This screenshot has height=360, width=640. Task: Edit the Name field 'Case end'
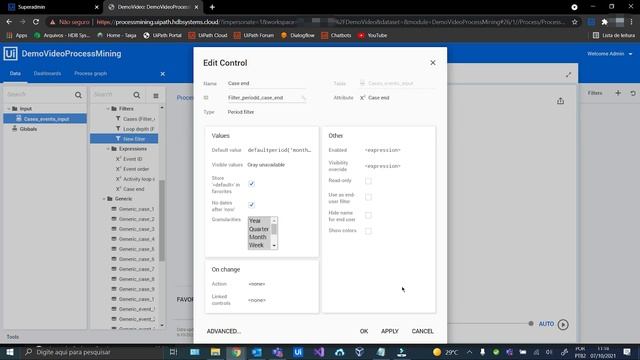click(x=266, y=83)
